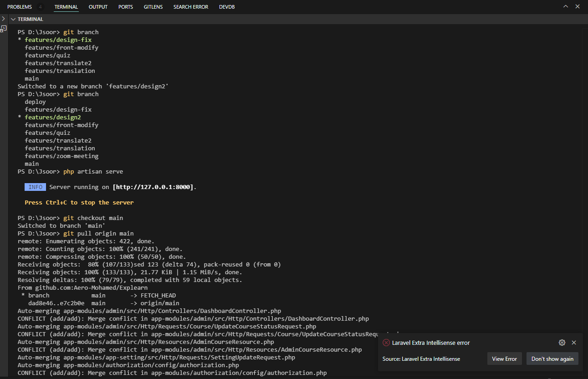Click the red error icon in the notification

[386, 343]
